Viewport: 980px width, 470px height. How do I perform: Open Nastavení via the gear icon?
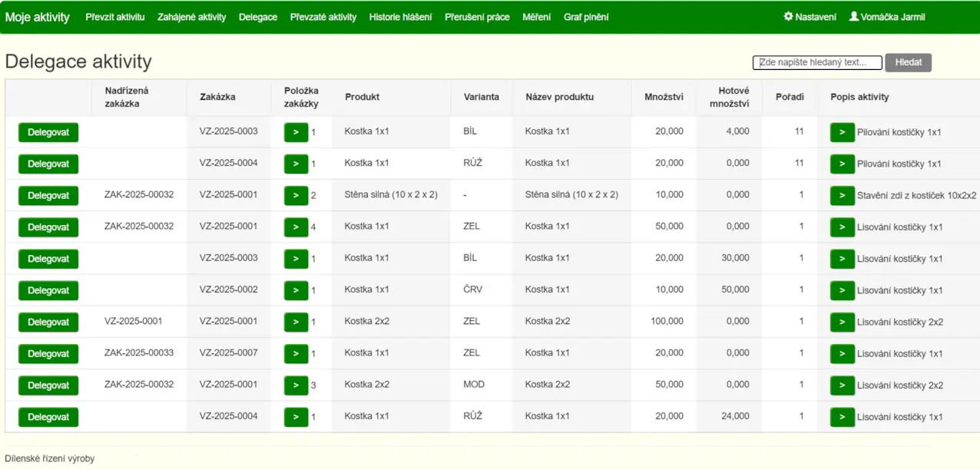pos(788,17)
